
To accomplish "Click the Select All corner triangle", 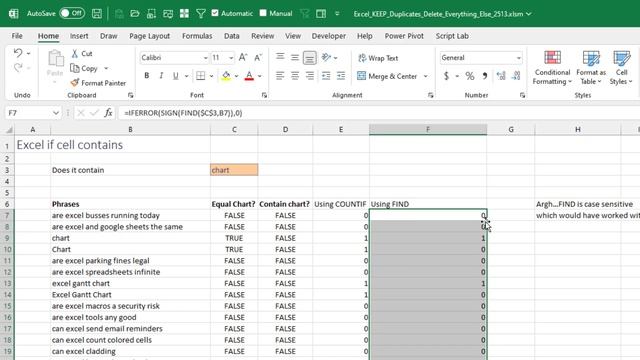I will (9, 130).
